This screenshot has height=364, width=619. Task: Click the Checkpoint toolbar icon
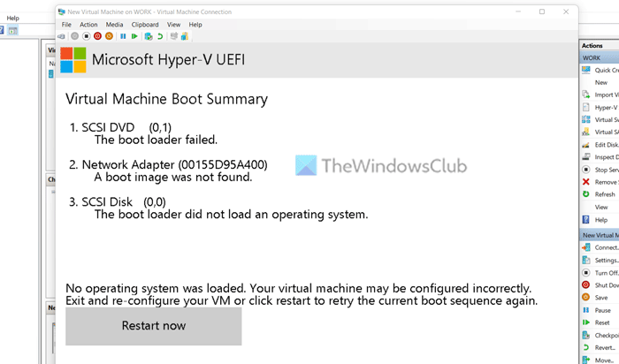click(x=149, y=36)
